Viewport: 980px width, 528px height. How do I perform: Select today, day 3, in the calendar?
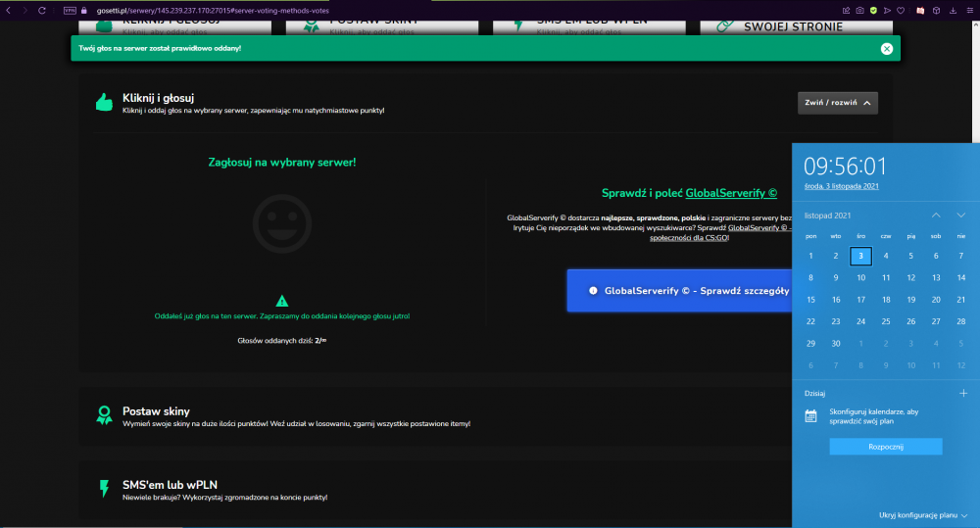click(860, 256)
